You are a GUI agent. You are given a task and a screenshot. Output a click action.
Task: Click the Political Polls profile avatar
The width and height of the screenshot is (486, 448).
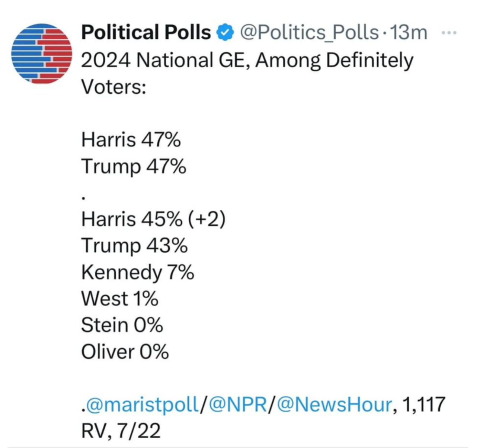[42, 54]
